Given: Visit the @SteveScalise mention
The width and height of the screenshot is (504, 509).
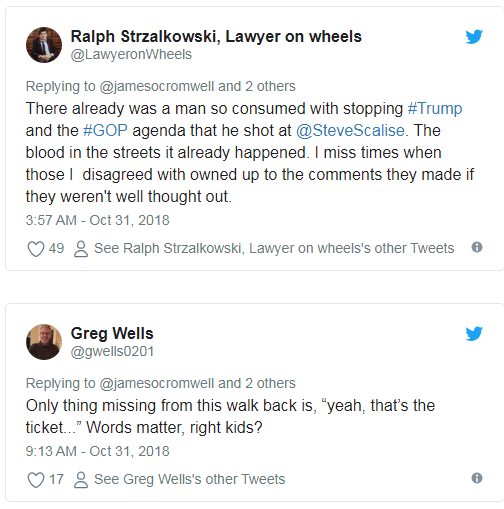Looking at the screenshot, I should [350, 130].
